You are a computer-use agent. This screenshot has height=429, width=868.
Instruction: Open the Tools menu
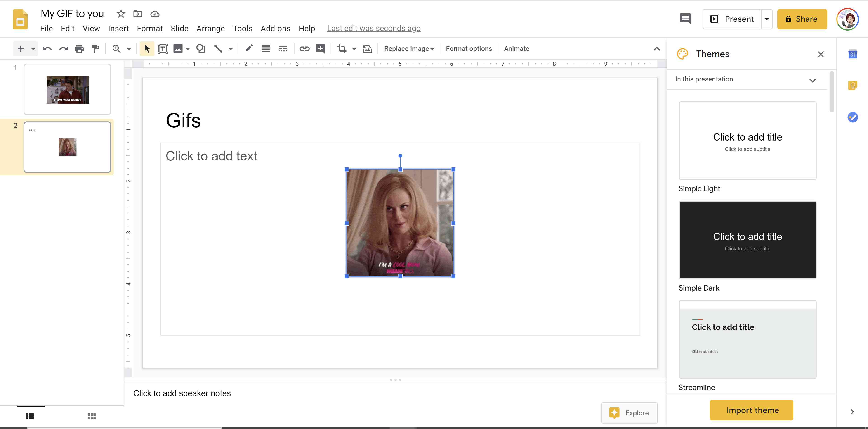[x=243, y=29]
